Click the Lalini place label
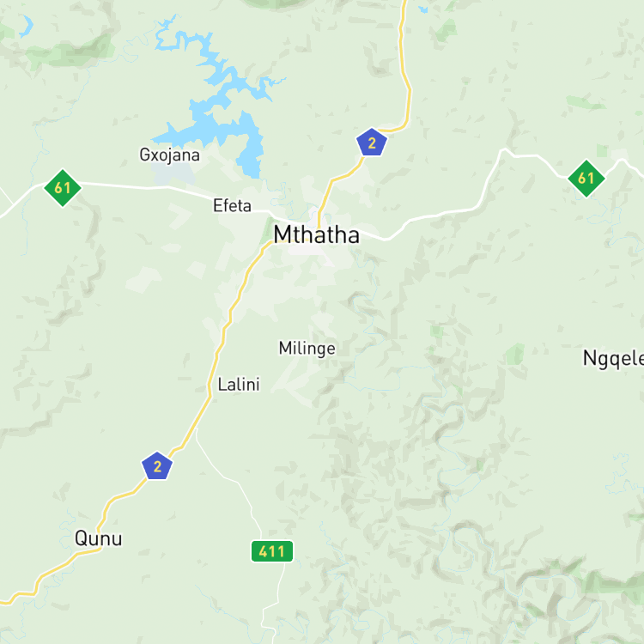Screen dimensions: 644x644 tap(239, 385)
